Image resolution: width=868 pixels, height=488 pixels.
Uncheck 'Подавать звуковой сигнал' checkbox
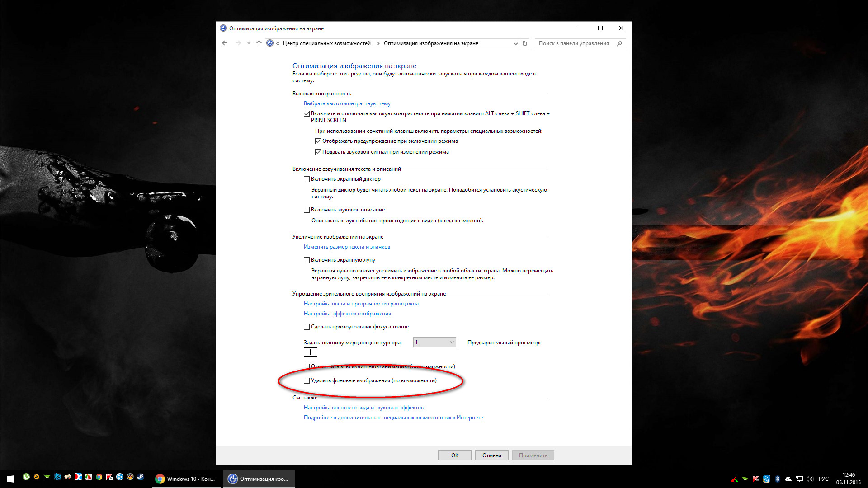pos(318,152)
